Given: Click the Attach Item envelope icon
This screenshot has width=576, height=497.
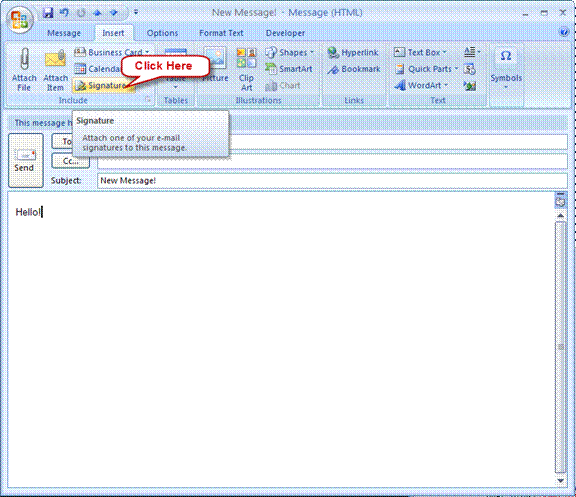Looking at the screenshot, I should coord(55,59).
